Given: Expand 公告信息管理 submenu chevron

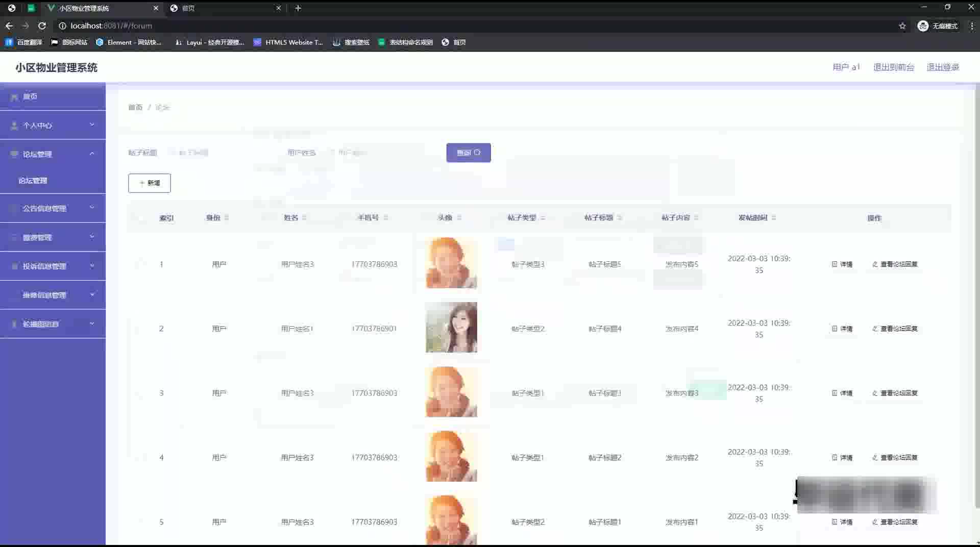Looking at the screenshot, I should click(x=92, y=208).
